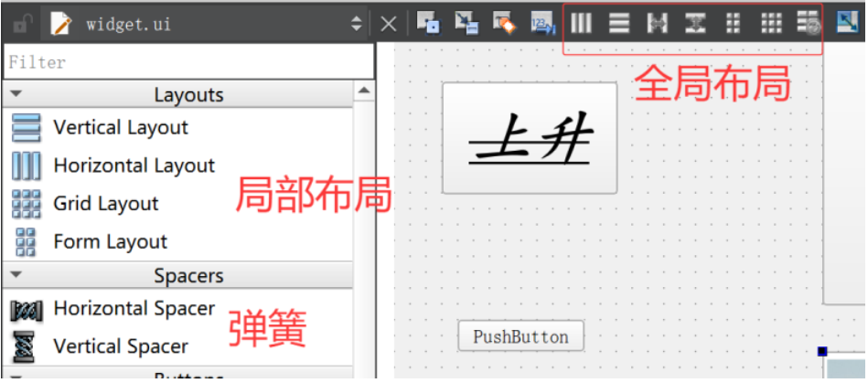Click the PushButton on the form
This screenshot has height=383, width=868.
point(520,336)
